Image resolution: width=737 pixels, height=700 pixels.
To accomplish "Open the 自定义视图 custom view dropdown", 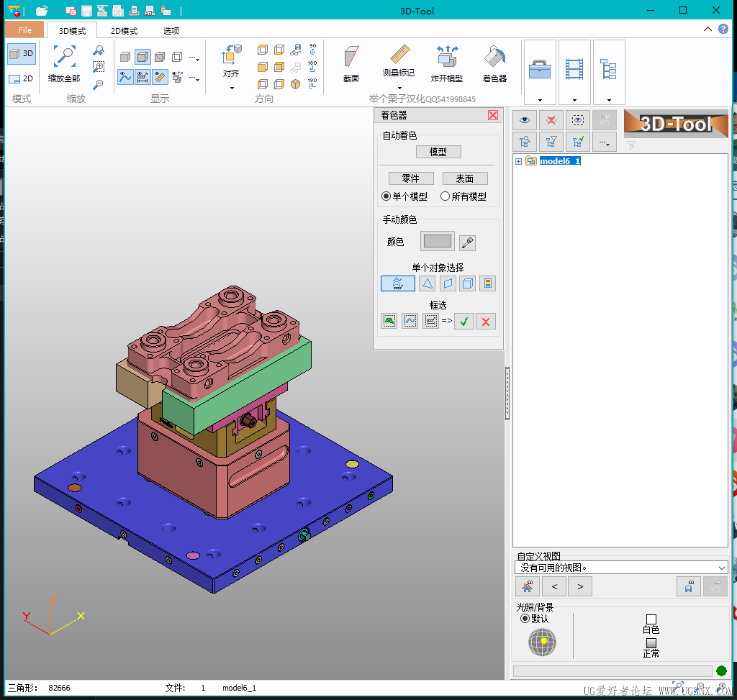I will pyautogui.click(x=722, y=568).
